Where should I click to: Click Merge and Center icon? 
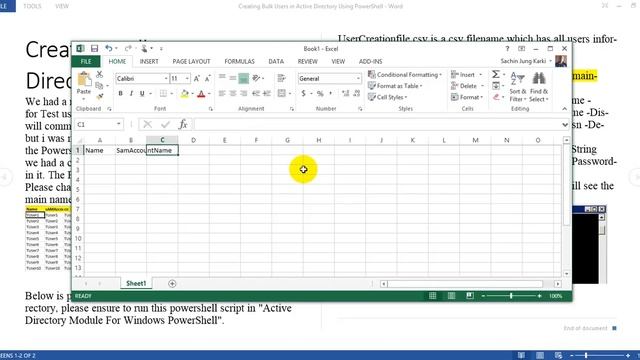tap(282, 93)
